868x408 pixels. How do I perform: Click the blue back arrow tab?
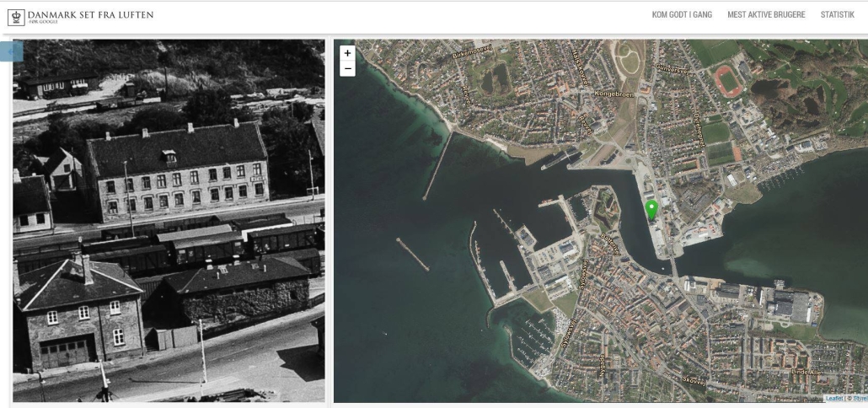coord(12,51)
